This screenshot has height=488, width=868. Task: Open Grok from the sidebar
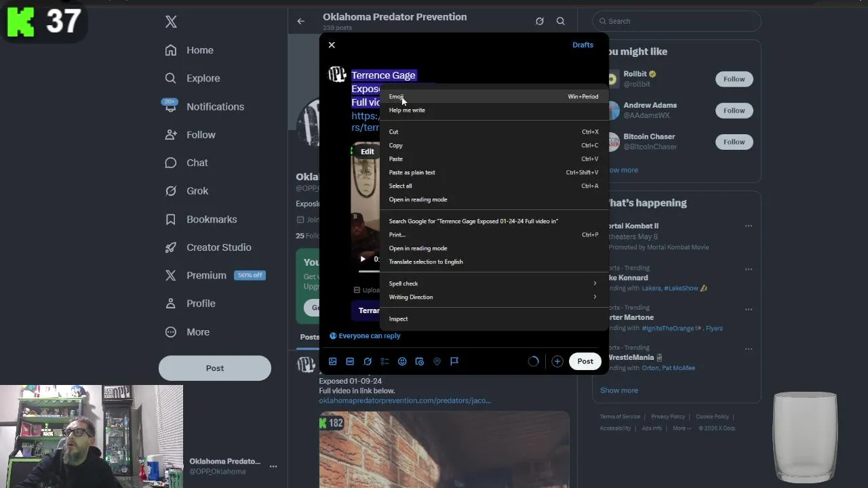[187, 191]
